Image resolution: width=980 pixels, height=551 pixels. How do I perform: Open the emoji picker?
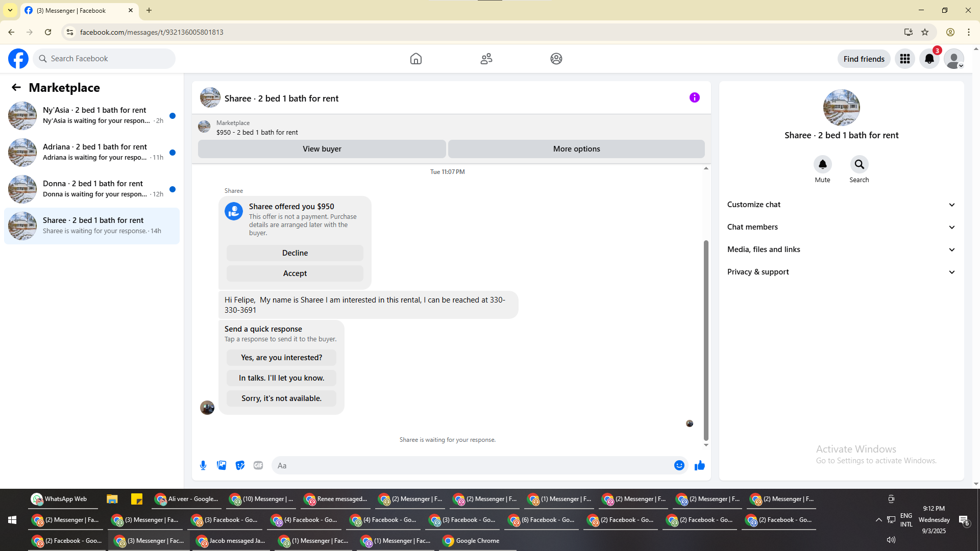pos(679,465)
